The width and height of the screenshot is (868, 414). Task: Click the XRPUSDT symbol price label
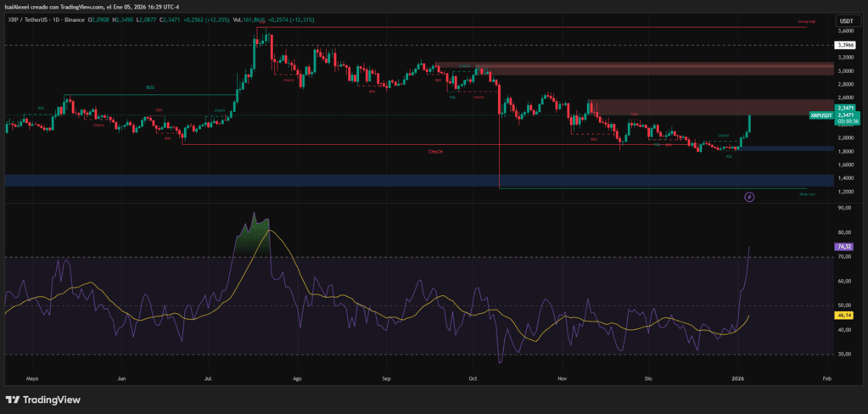coord(820,115)
